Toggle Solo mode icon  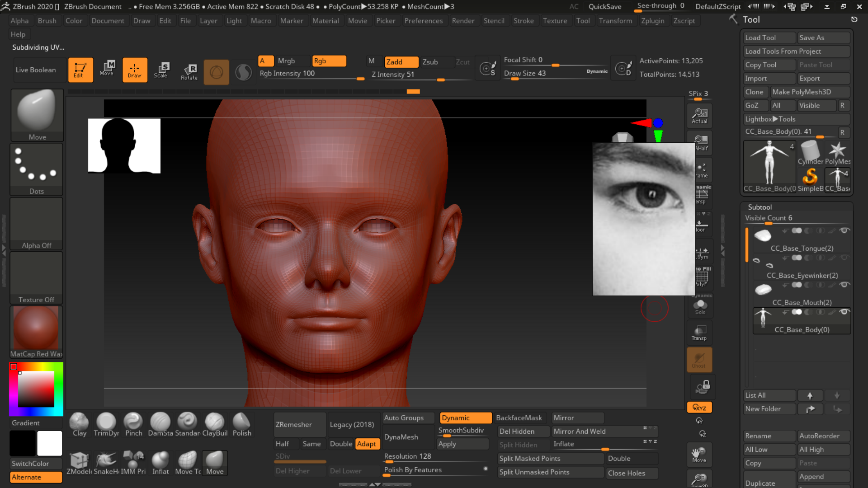coord(700,306)
